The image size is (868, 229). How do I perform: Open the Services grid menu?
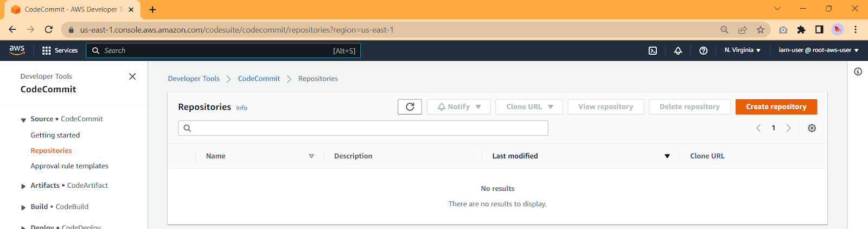(60, 50)
